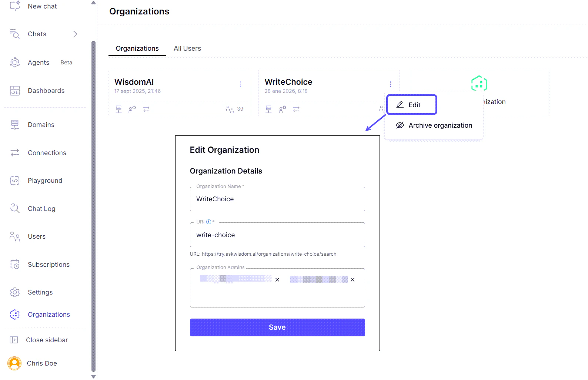The width and height of the screenshot is (588, 380).
Task: Click the connections arrows icon on WriteChoice card
Action: point(296,109)
